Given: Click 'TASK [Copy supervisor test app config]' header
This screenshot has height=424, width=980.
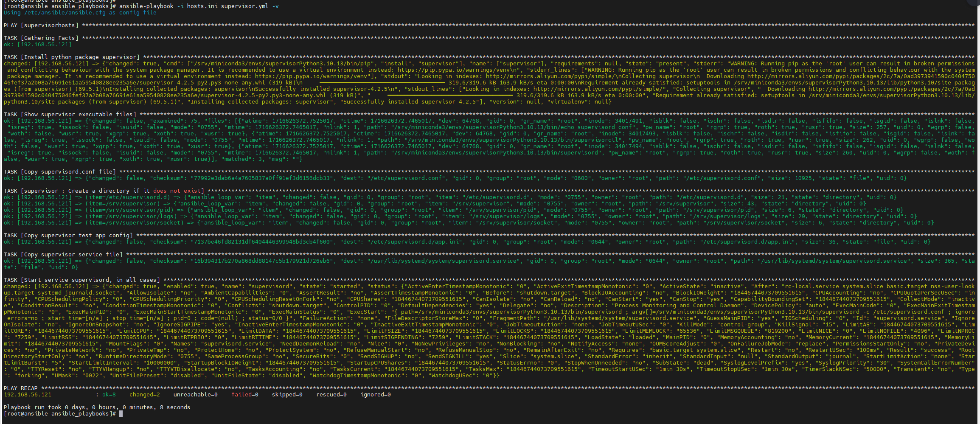Looking at the screenshot, I should click(x=68, y=236).
